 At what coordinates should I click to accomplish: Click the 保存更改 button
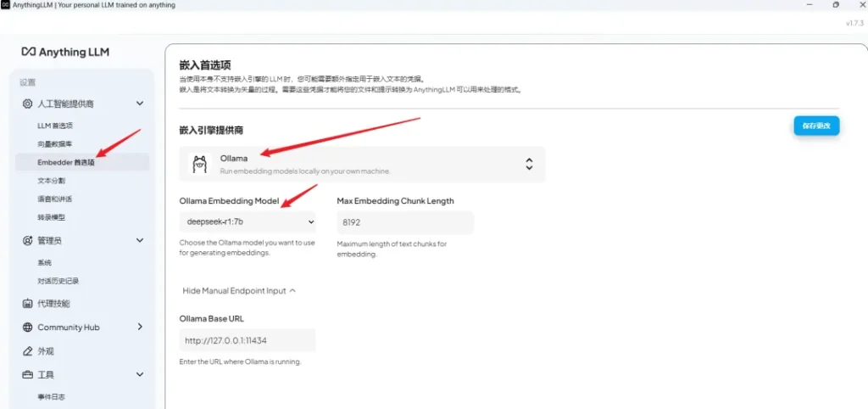pyautogui.click(x=815, y=126)
